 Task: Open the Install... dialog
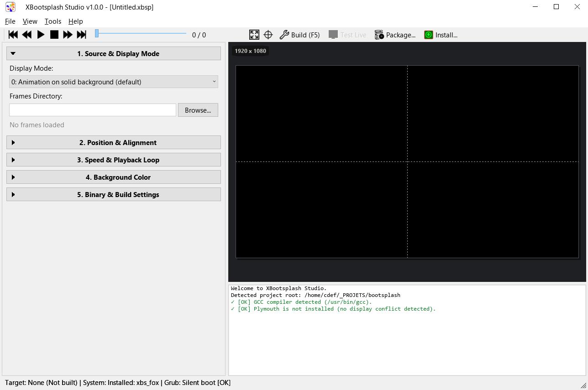click(x=441, y=35)
